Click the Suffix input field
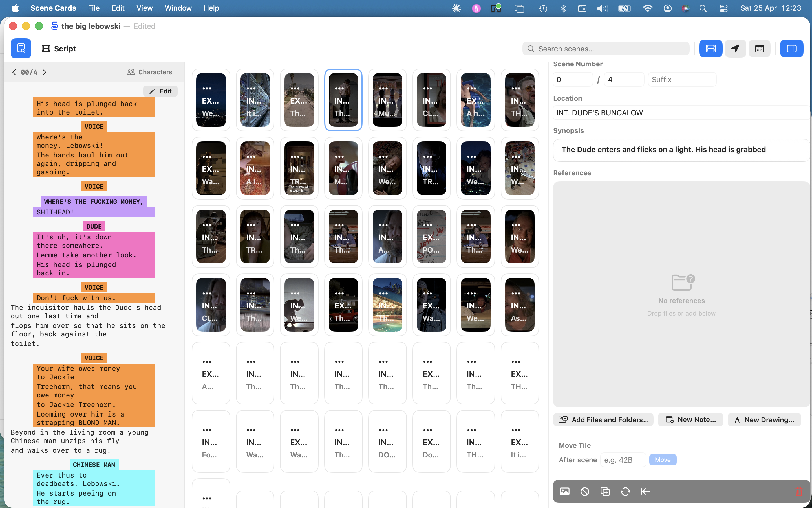 point(682,80)
